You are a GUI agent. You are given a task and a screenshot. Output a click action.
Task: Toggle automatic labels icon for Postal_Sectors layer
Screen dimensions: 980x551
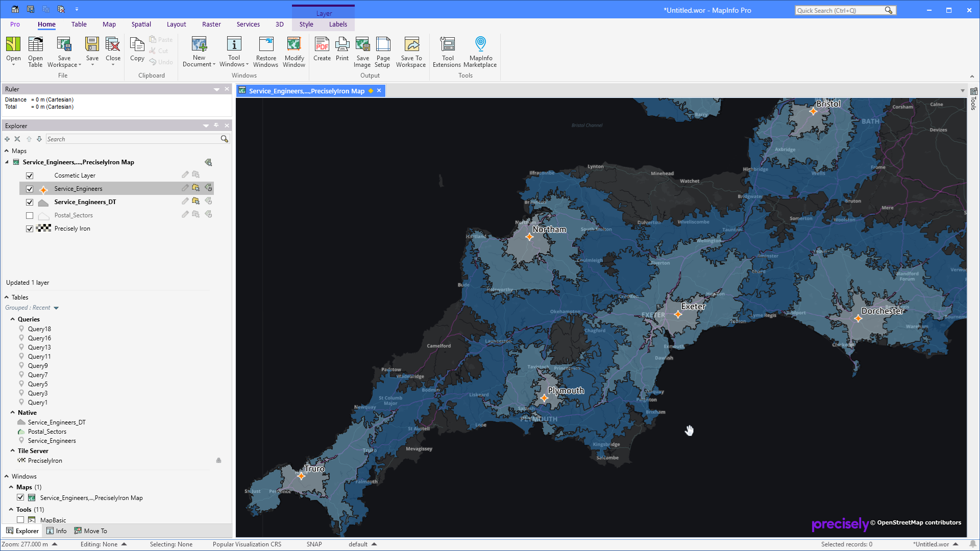click(209, 215)
